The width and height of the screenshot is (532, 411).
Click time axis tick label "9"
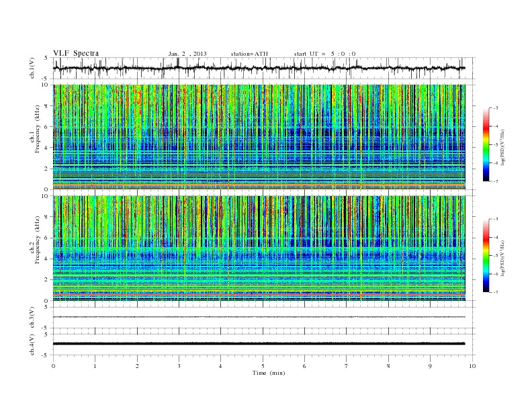coord(430,366)
